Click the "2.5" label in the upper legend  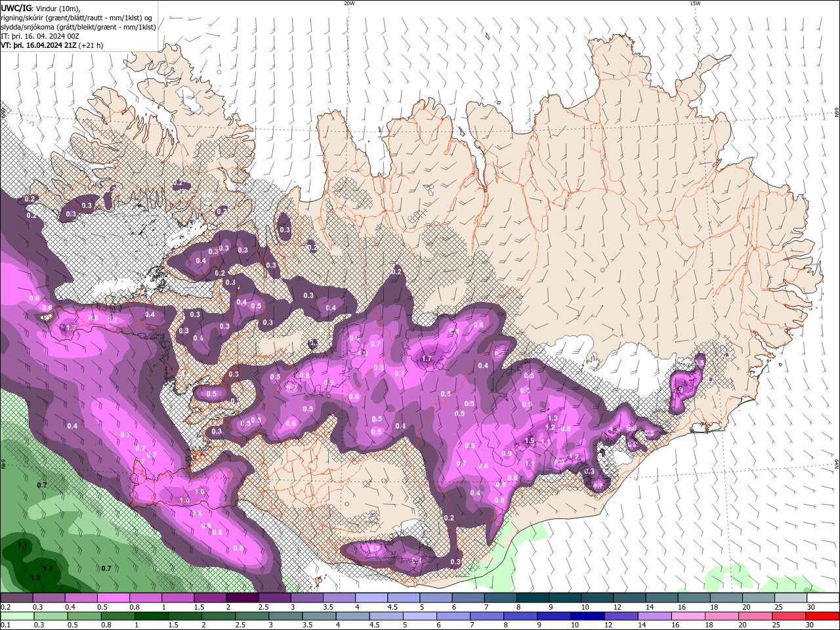tap(263, 607)
